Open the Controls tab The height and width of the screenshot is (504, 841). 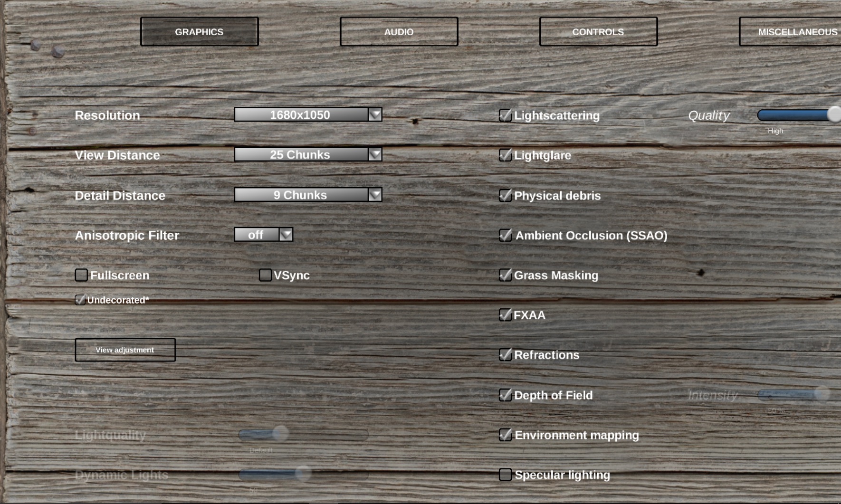[598, 32]
